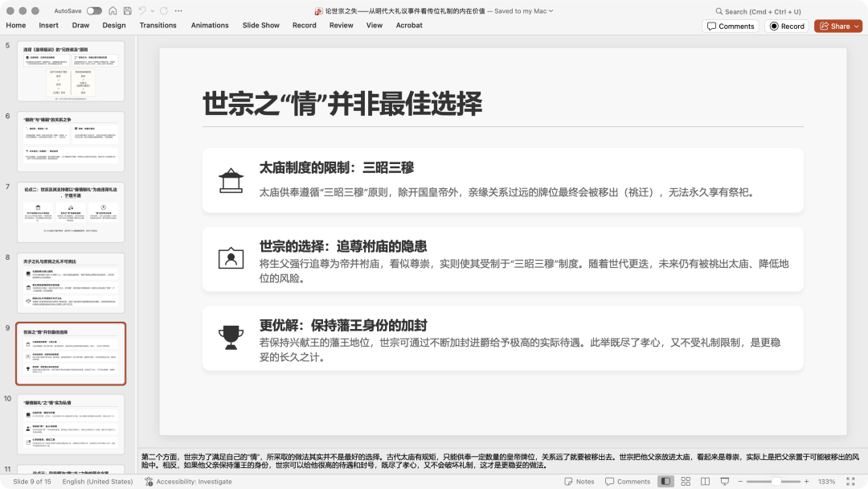Click the slide title 世宗之“情”并非最佳选择

click(x=342, y=104)
